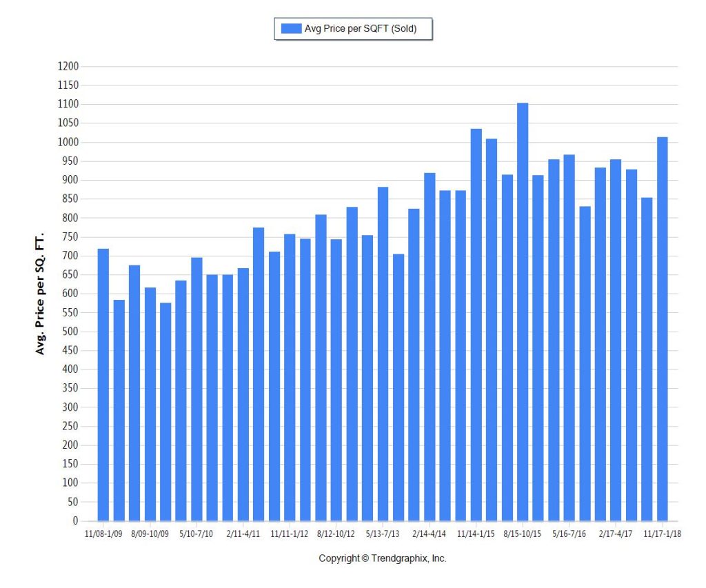This screenshot has width=706, height=588.
Task: Click the x-axis label '11/08-1/09'
Action: (103, 534)
